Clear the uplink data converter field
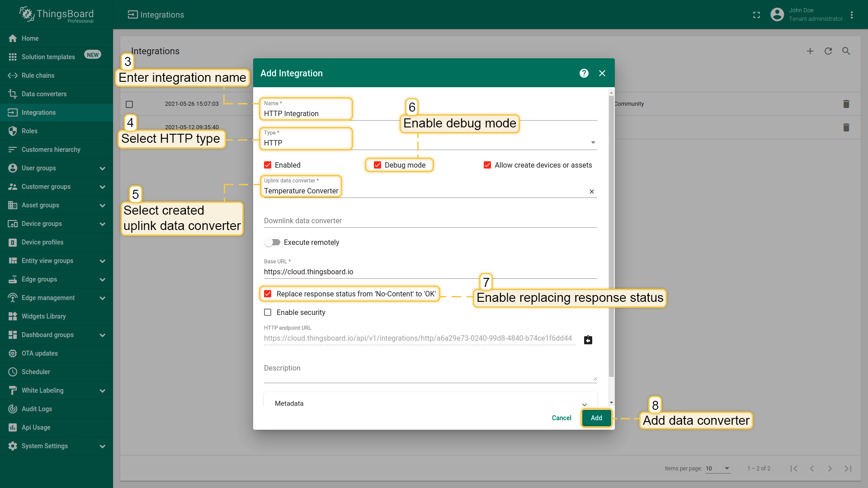The image size is (868, 488). [x=591, y=192]
